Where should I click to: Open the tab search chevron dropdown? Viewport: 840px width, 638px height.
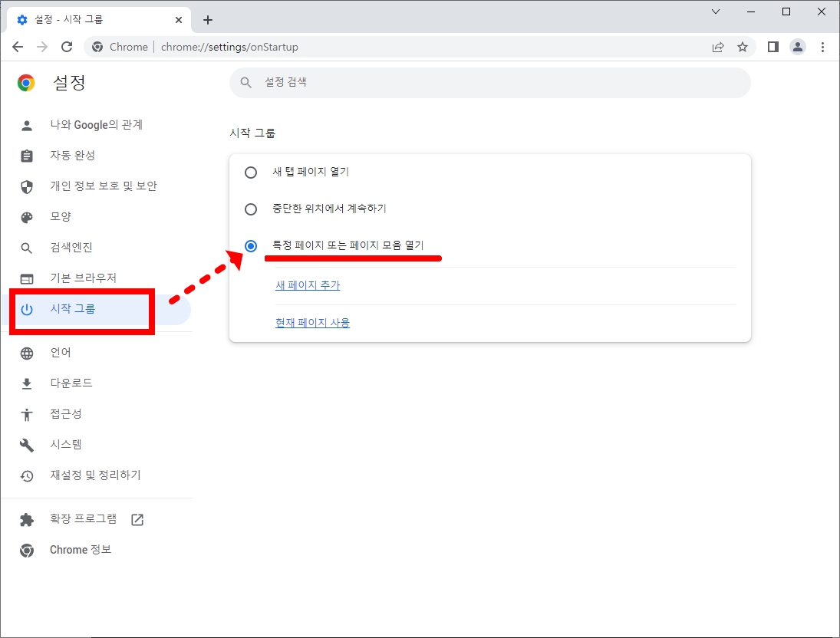(x=715, y=12)
